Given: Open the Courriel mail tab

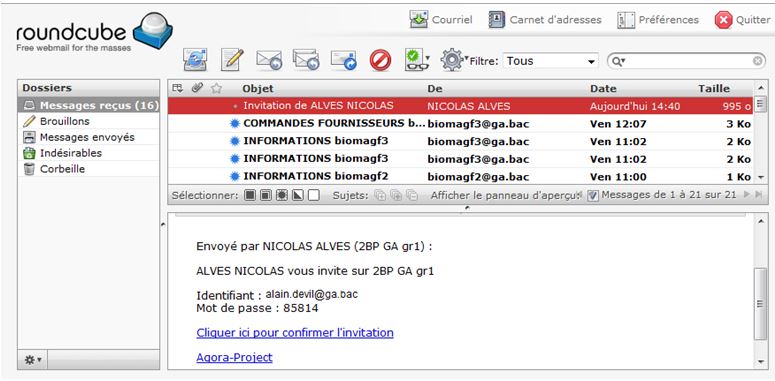Looking at the screenshot, I should 441,20.
